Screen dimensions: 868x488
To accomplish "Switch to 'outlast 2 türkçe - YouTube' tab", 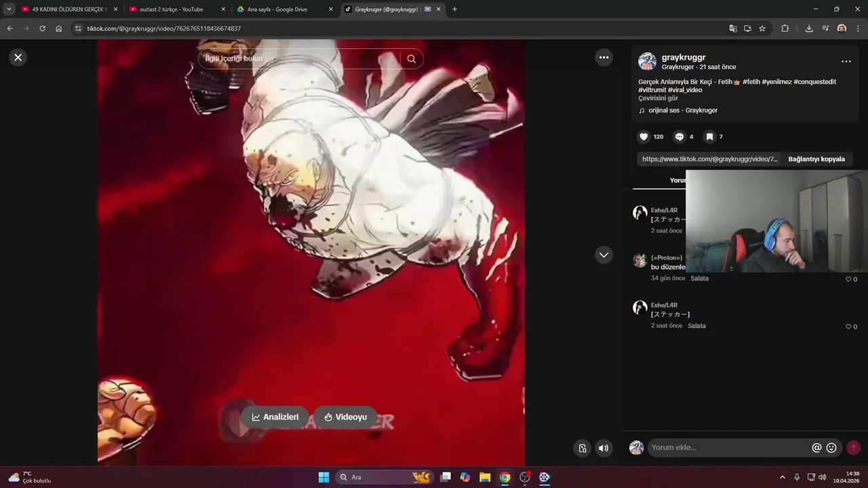I will pyautogui.click(x=176, y=9).
